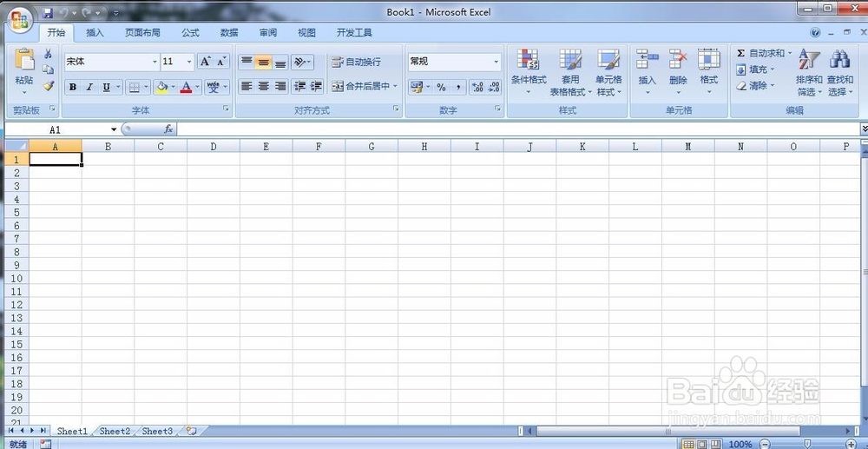Screen dimensions: 868x449
Task: Switch to the 审阅 ribbon tab
Action: (268, 33)
